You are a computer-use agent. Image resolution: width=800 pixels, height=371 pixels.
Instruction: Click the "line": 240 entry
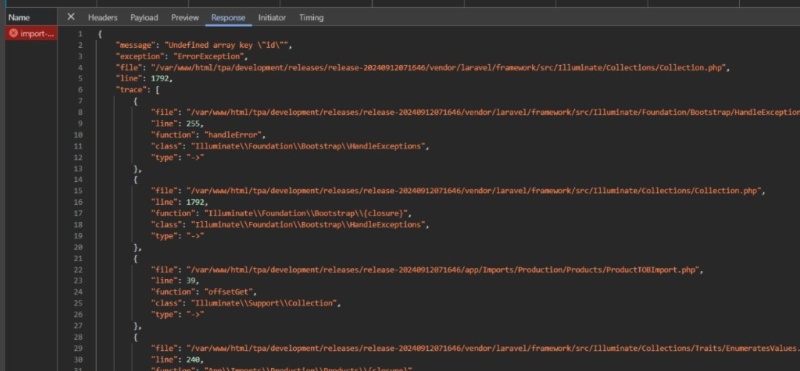tap(177, 359)
